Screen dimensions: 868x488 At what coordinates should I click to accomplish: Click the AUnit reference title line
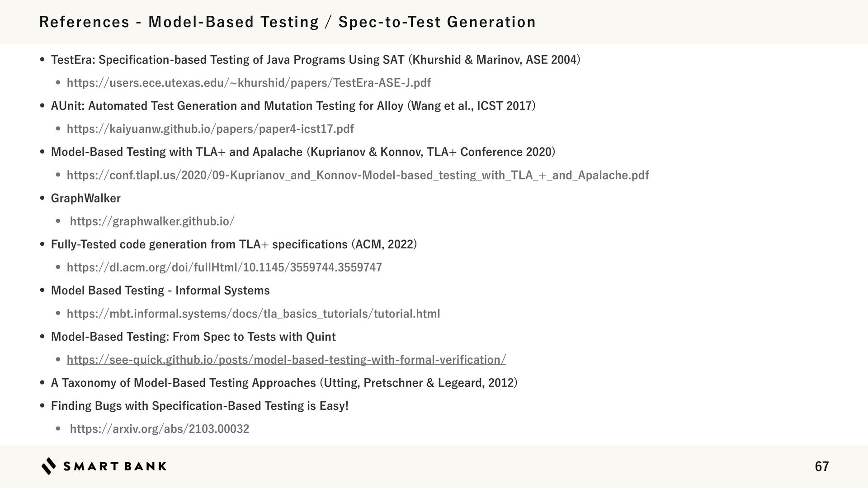(293, 106)
